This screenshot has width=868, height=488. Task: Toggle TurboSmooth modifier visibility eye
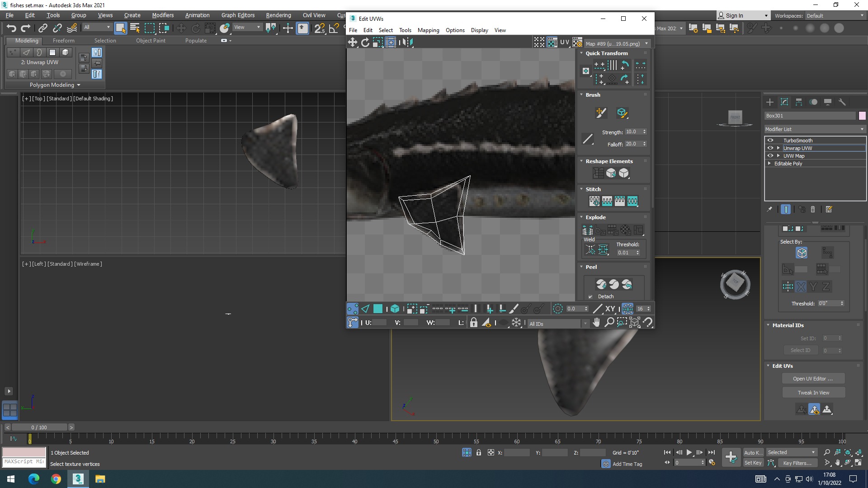(770, 141)
